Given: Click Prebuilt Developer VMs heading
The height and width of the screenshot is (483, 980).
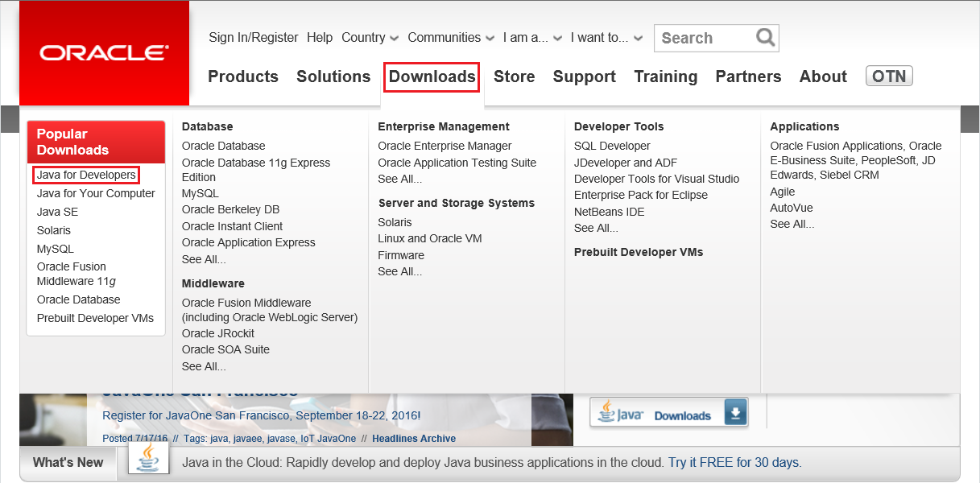Looking at the screenshot, I should pyautogui.click(x=639, y=252).
